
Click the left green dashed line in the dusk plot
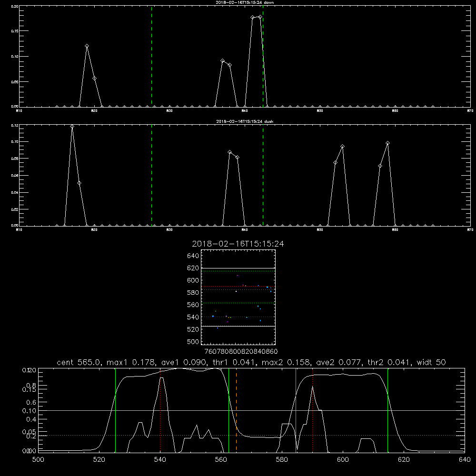[151, 175]
